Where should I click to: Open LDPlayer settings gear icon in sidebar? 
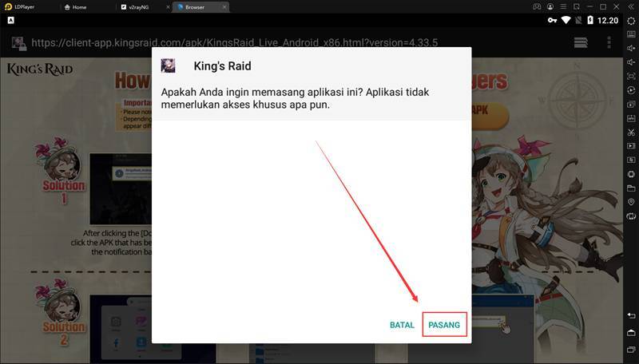click(x=631, y=21)
